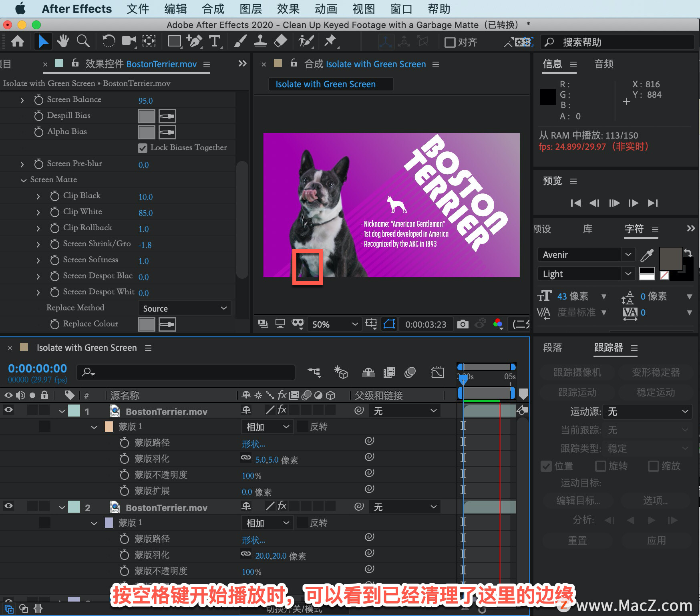Select the Pan Behind anchor tool

[149, 41]
